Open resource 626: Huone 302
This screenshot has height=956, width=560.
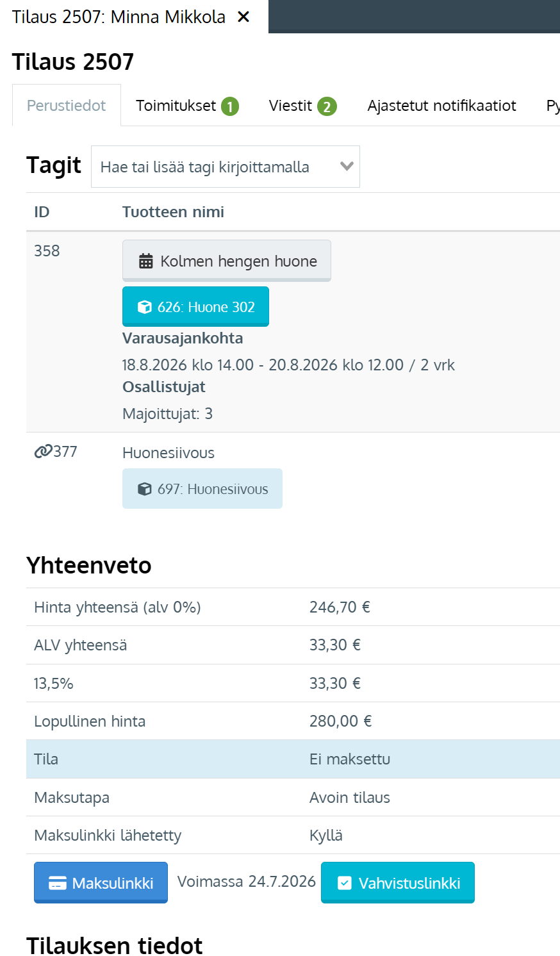click(195, 307)
